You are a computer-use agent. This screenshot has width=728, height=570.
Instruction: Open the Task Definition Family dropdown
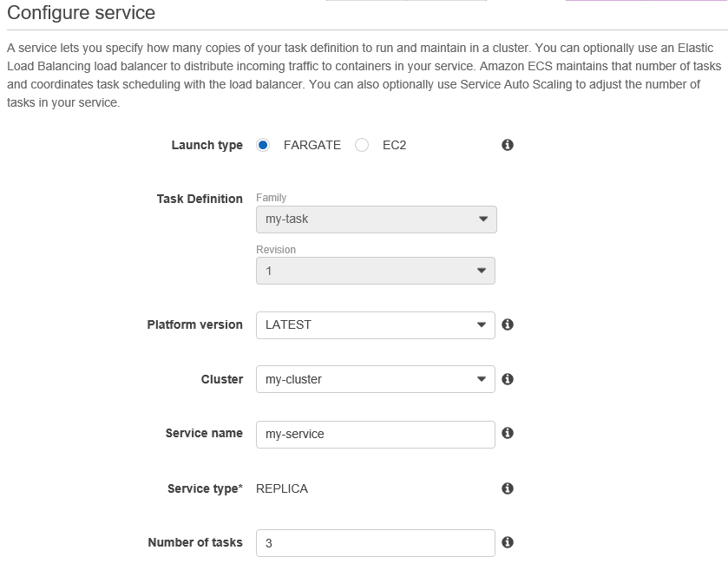376,219
